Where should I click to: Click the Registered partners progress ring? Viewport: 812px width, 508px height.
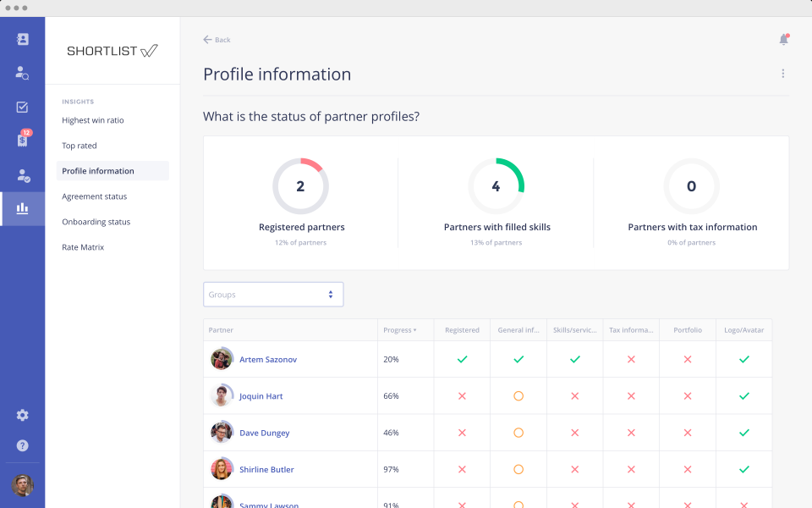tap(301, 185)
